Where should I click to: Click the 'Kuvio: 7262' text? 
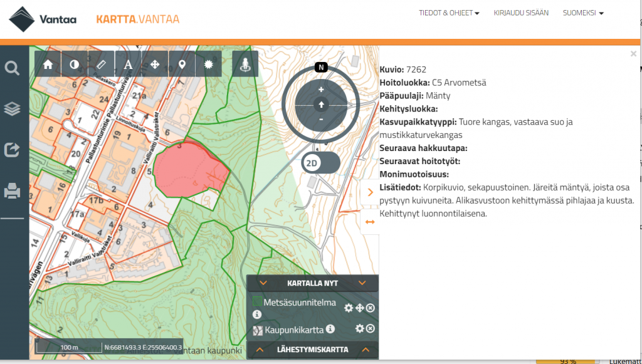click(x=403, y=70)
